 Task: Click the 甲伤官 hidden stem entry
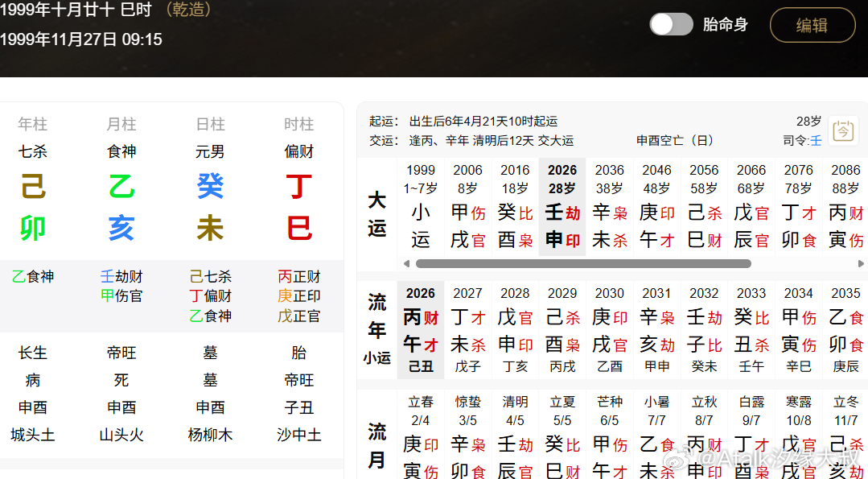coord(121,295)
